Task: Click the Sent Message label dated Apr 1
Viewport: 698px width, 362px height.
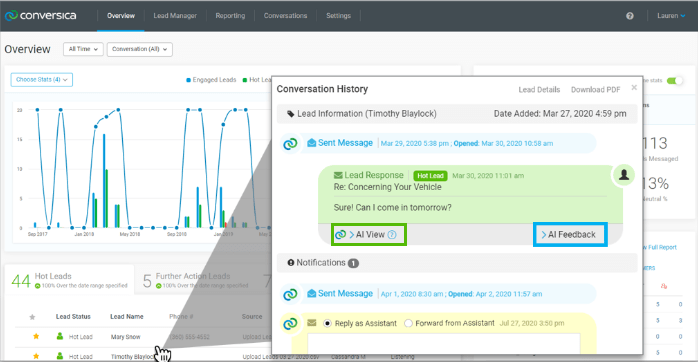Action: click(x=345, y=293)
